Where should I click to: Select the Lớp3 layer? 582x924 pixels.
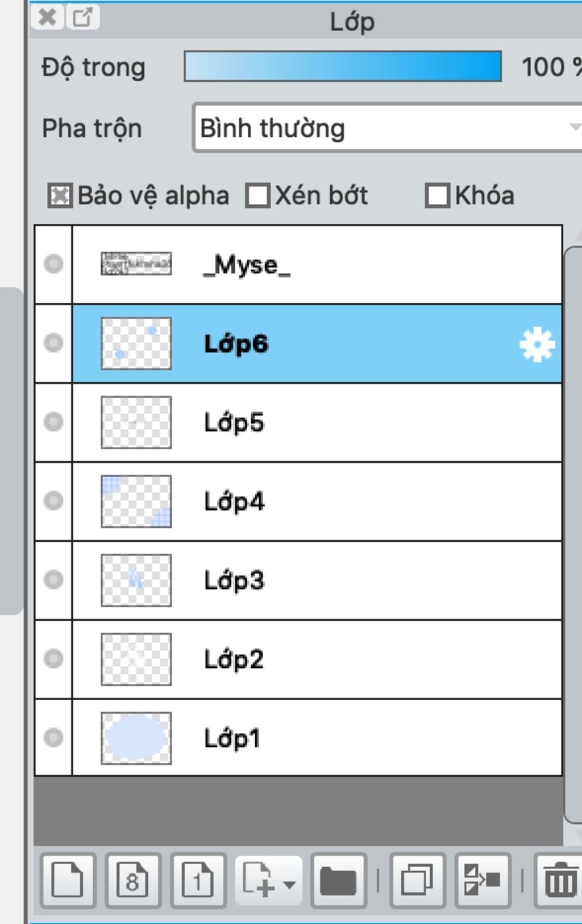pos(317,580)
